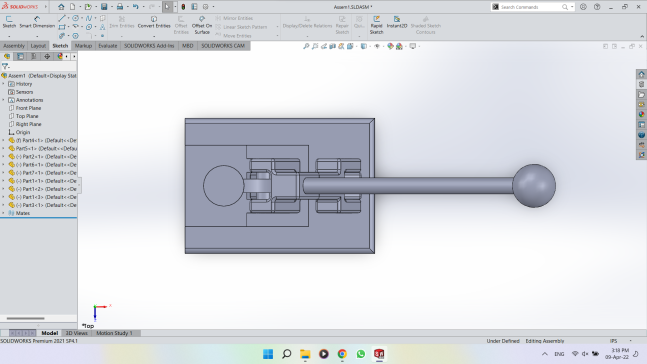Click the Hide/Show Items eye icon
This screenshot has width=647, height=364.
click(x=377, y=46)
